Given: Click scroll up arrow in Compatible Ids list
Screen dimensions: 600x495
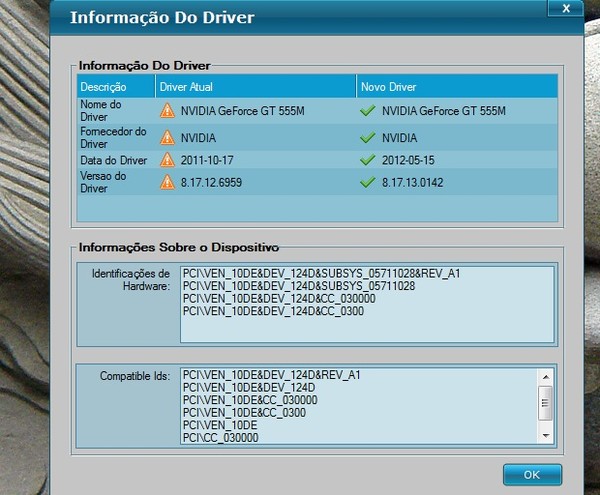Looking at the screenshot, I should click(x=546, y=377).
